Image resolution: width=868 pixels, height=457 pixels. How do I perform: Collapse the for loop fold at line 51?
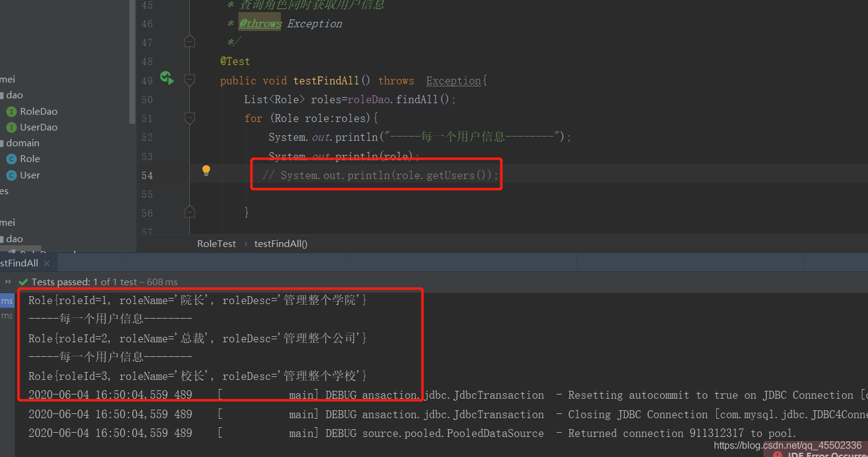[x=190, y=118]
